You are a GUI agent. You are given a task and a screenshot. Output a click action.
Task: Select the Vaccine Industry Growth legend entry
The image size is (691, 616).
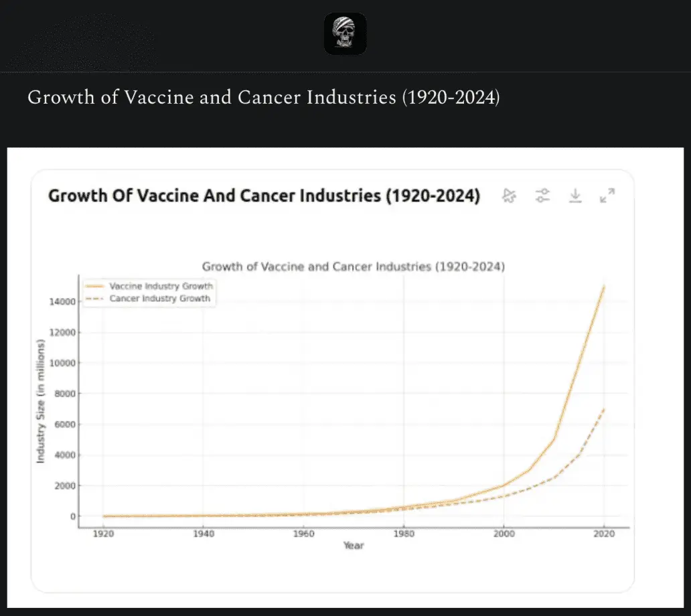pos(161,286)
